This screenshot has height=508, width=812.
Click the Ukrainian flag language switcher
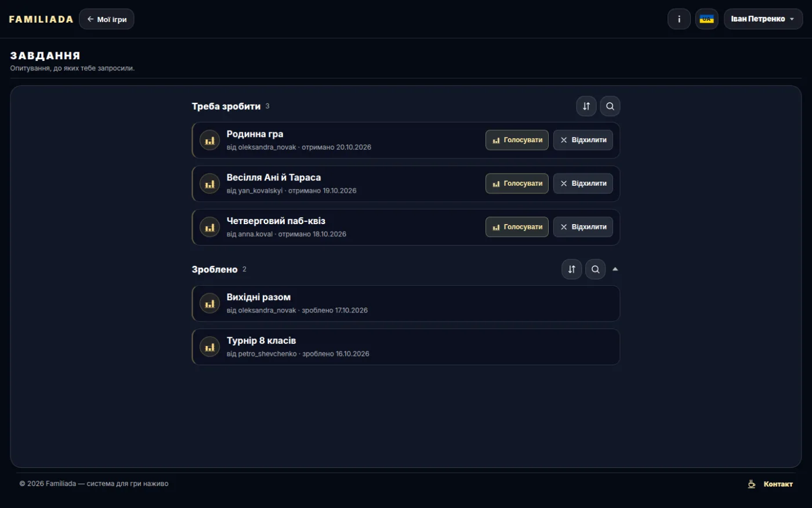706,19
